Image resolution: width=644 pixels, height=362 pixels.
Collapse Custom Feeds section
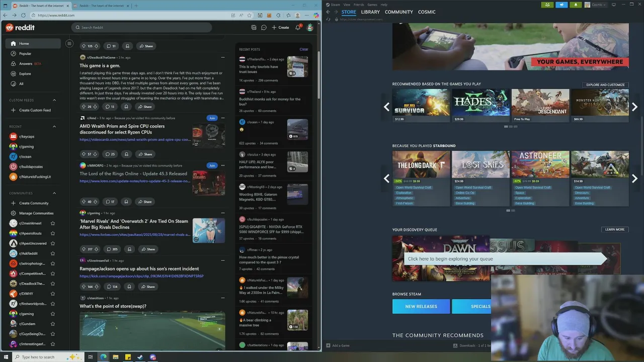click(54, 100)
